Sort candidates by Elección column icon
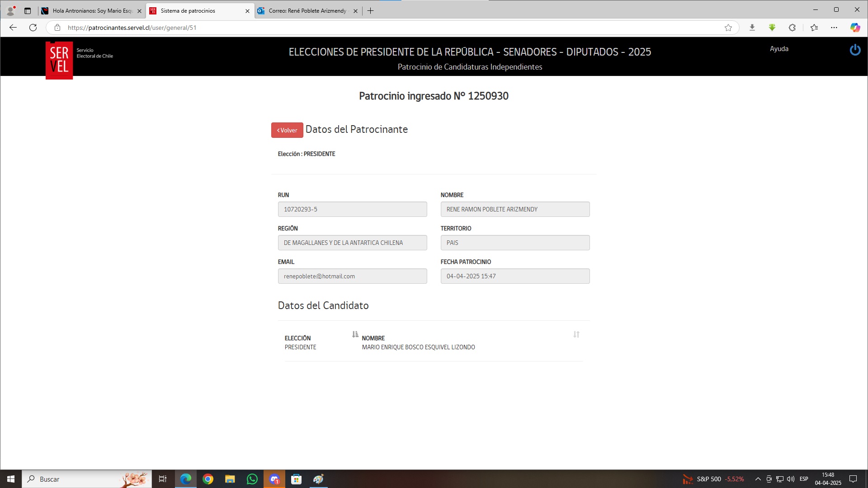This screenshot has width=868, height=488. click(x=355, y=334)
